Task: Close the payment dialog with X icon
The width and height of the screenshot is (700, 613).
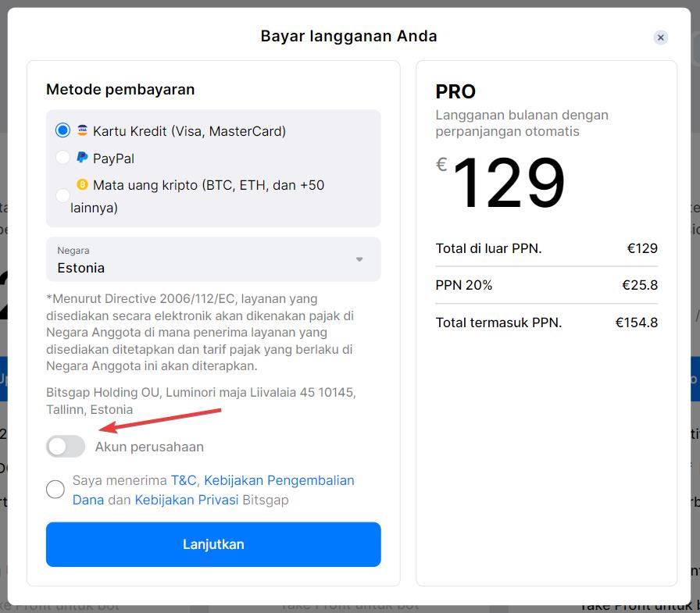Action: [x=661, y=37]
